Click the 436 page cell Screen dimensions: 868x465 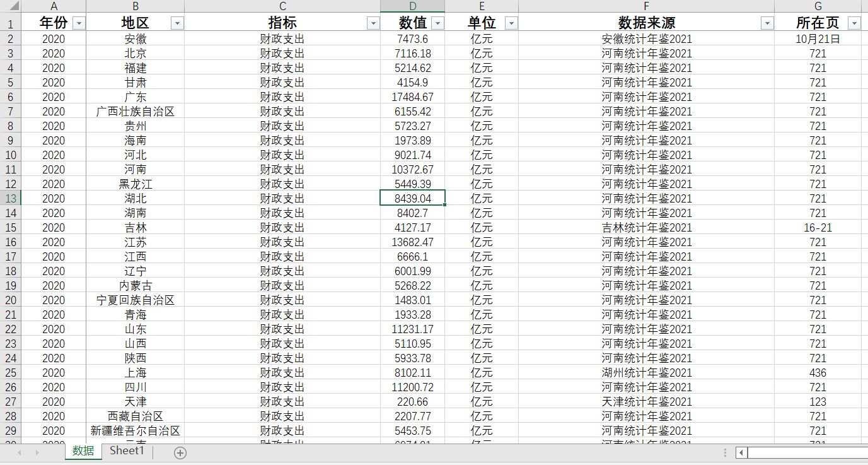818,372
